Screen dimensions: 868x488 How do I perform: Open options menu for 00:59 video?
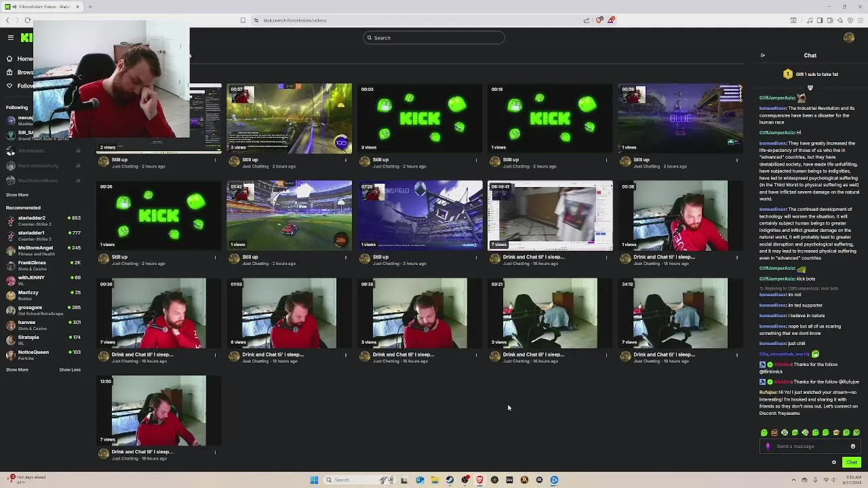pyautogui.click(x=736, y=160)
